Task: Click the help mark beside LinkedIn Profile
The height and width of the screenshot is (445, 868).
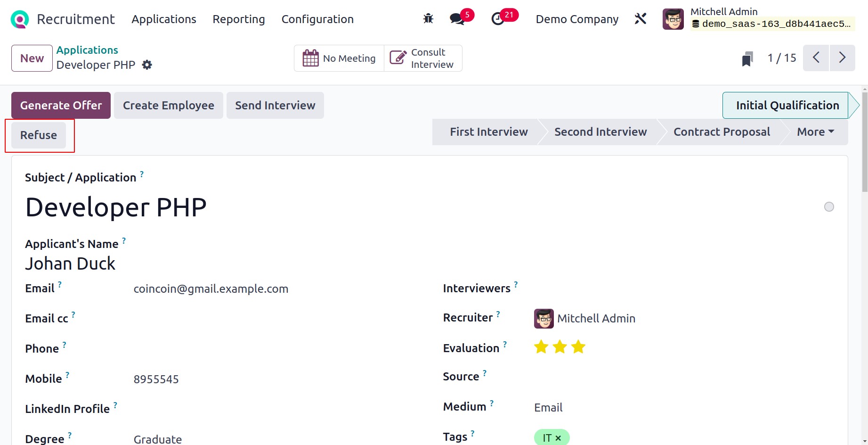Action: (115, 405)
